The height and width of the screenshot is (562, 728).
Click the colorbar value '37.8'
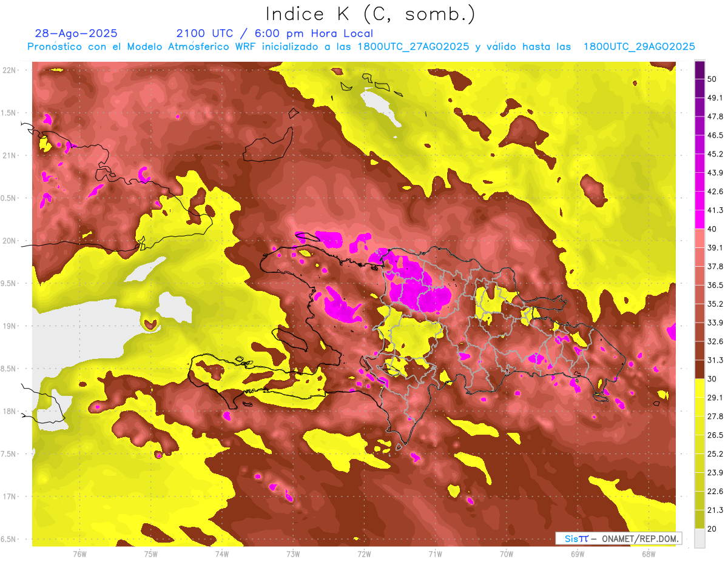715,266
